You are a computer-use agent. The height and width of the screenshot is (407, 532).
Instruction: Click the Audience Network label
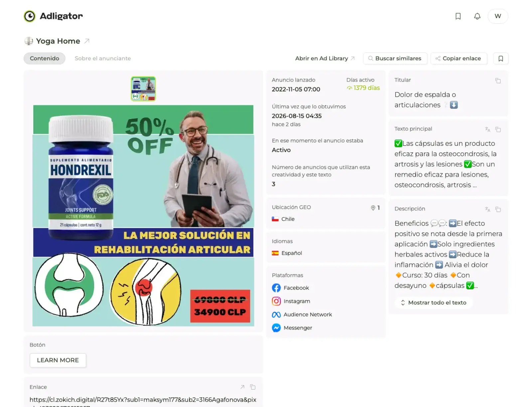[x=308, y=314]
